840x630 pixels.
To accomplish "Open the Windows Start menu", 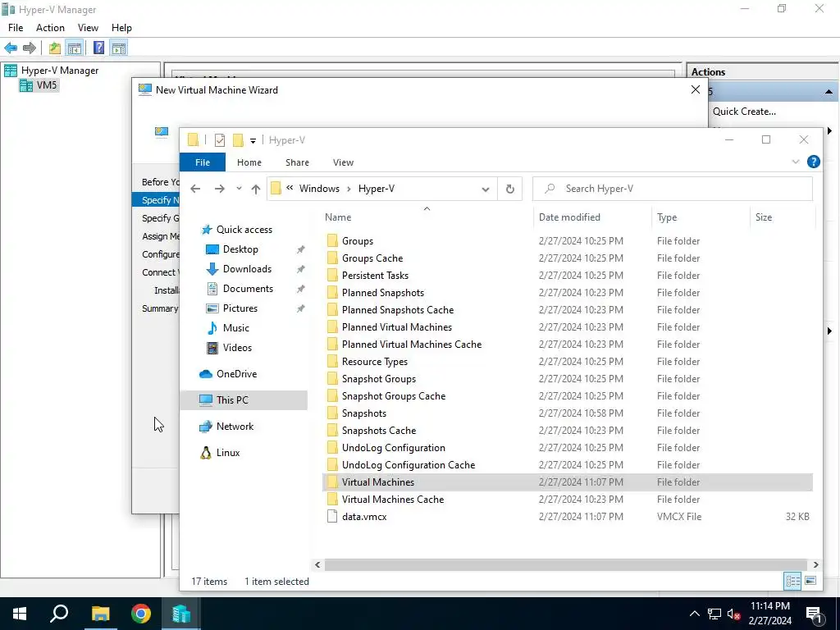I will click(20, 614).
